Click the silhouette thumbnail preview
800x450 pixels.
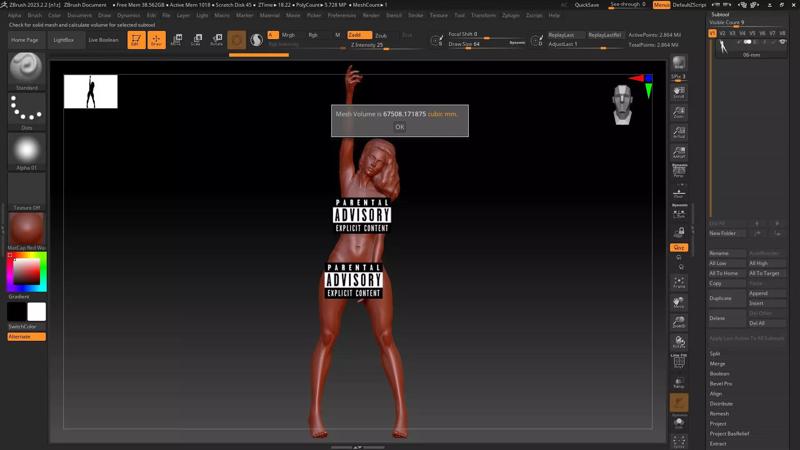pos(91,92)
